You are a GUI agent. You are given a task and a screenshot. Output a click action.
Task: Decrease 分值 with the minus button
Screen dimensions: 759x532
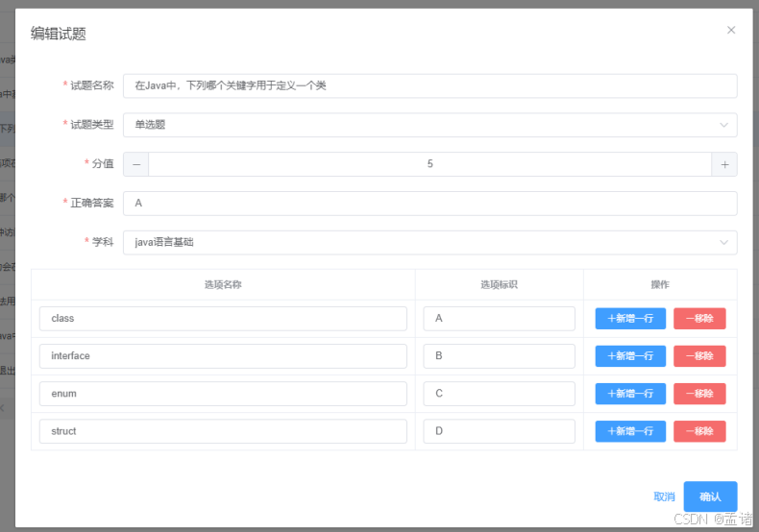[136, 164]
